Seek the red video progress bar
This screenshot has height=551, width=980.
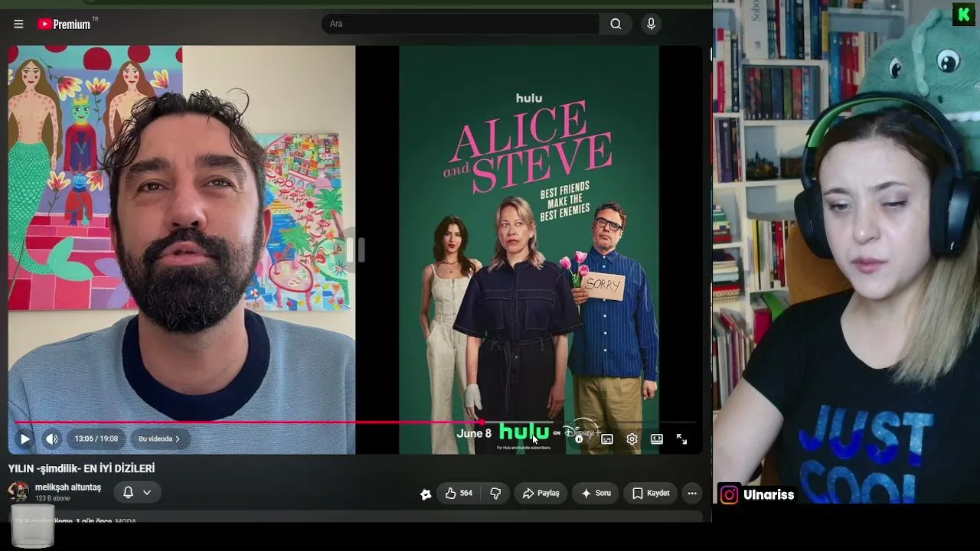point(356,422)
